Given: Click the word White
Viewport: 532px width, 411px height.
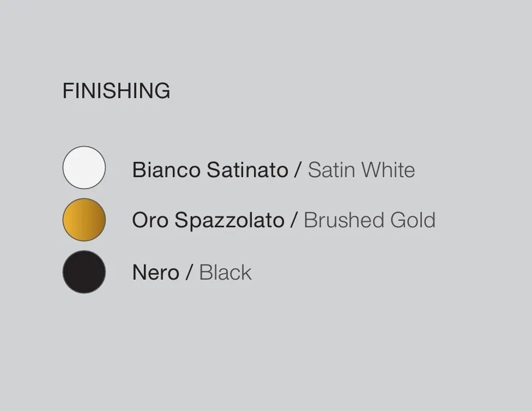Looking at the screenshot, I should point(388,170).
